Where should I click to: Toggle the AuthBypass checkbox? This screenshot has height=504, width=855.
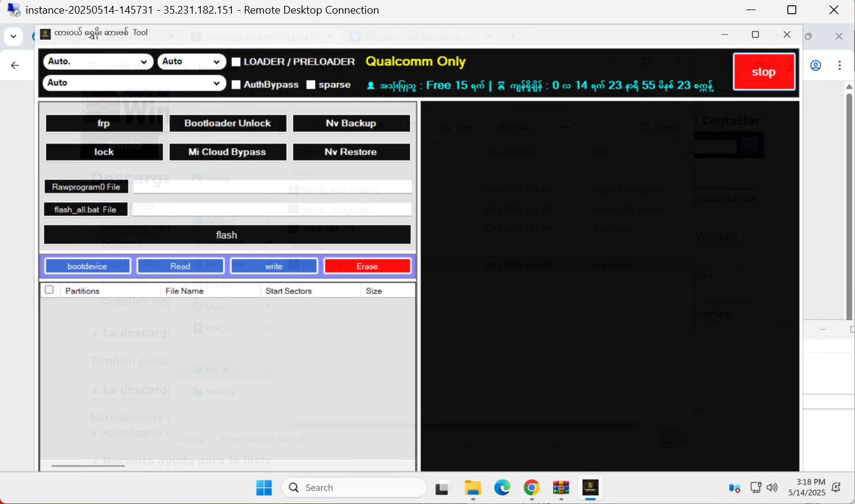tap(236, 85)
